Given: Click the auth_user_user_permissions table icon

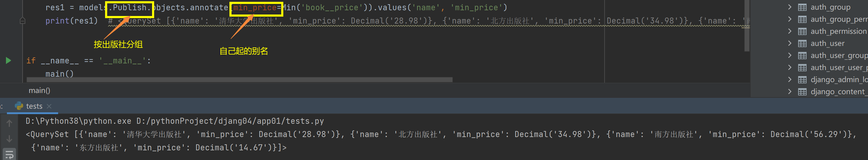Looking at the screenshot, I should 802,68.
